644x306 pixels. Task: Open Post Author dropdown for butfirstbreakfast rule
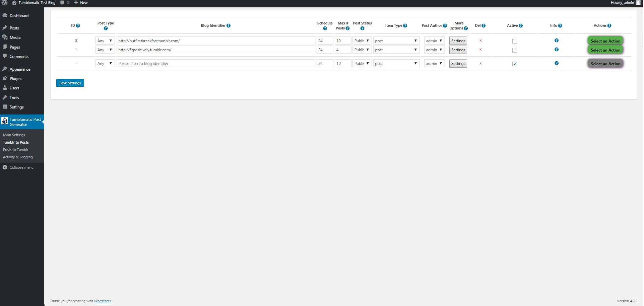click(x=435, y=41)
